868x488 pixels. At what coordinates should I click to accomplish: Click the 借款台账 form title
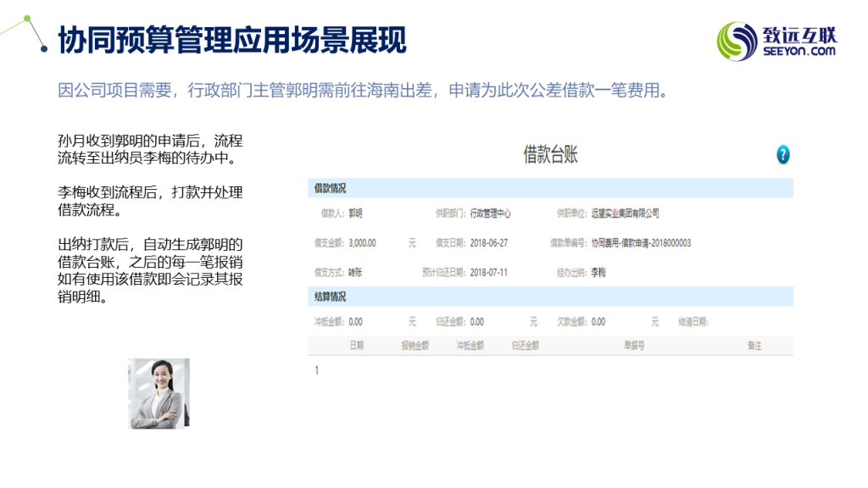pyautogui.click(x=551, y=155)
